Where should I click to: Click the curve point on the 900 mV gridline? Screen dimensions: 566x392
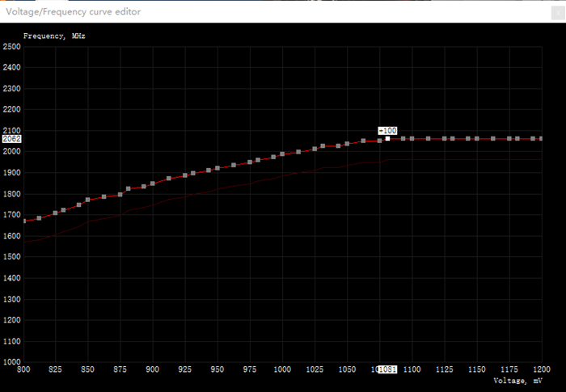(x=153, y=183)
